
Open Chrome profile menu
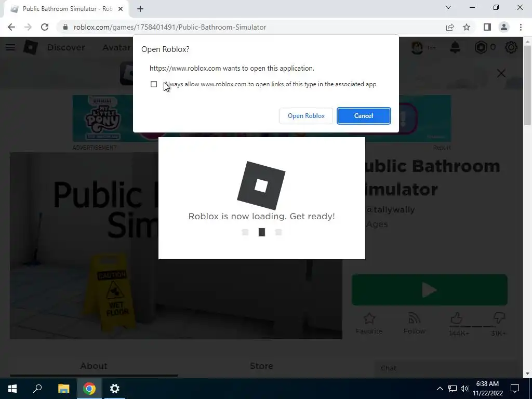pos(504,27)
